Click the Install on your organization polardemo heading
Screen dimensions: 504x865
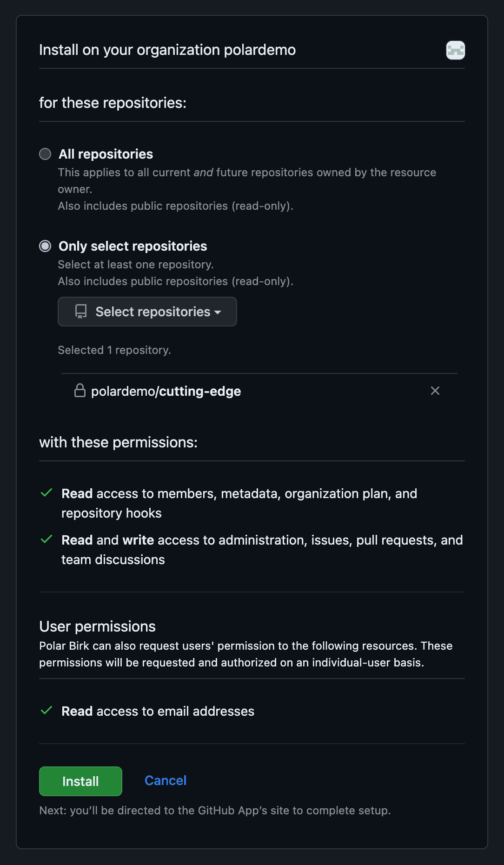point(167,50)
